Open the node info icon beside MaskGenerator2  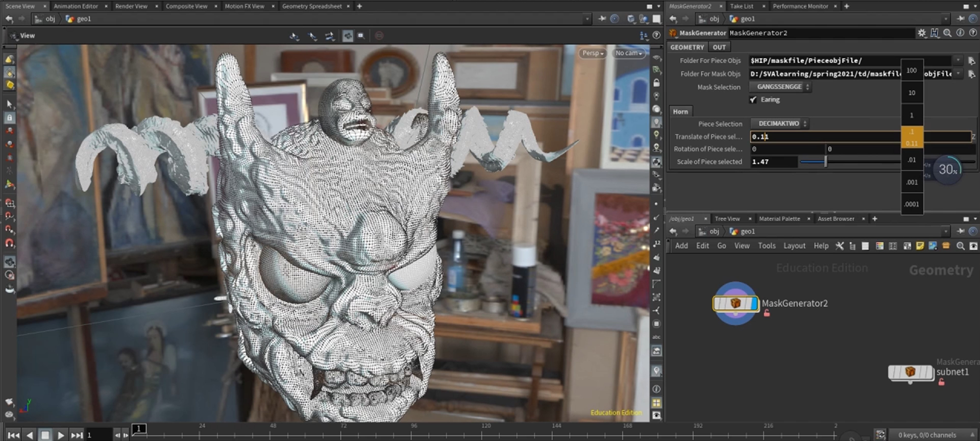click(x=960, y=33)
